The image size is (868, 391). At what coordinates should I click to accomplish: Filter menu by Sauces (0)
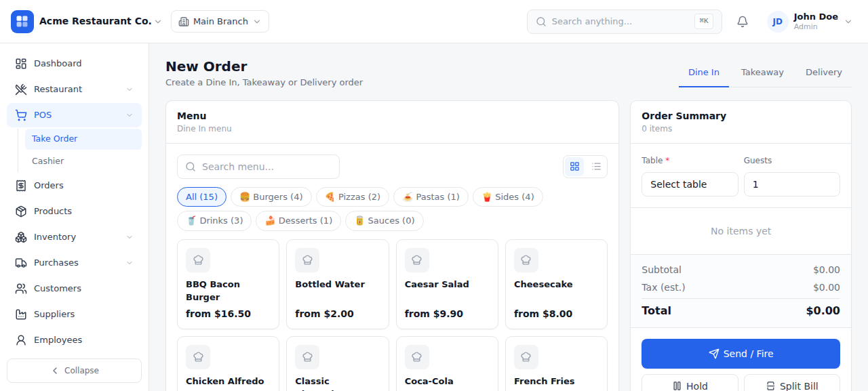coord(384,221)
